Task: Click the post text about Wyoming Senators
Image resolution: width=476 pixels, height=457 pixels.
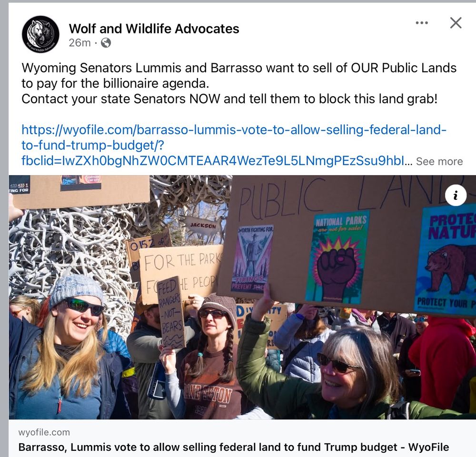Action: (239, 75)
